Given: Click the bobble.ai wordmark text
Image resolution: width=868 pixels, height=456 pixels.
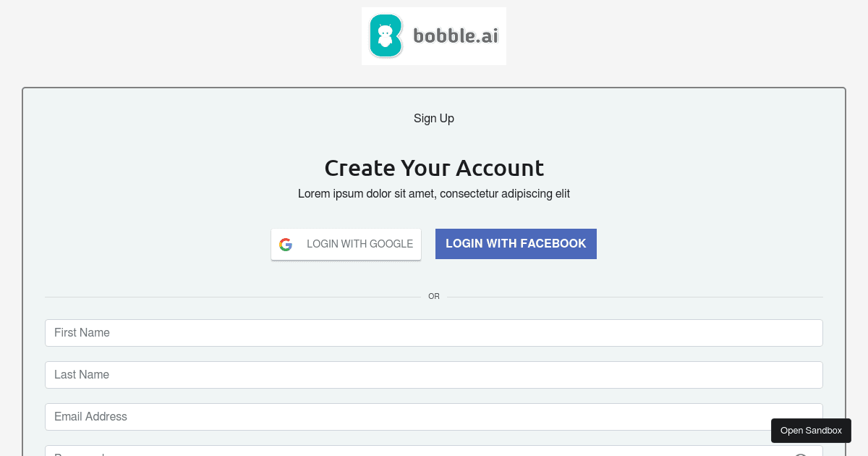Looking at the screenshot, I should (x=455, y=35).
